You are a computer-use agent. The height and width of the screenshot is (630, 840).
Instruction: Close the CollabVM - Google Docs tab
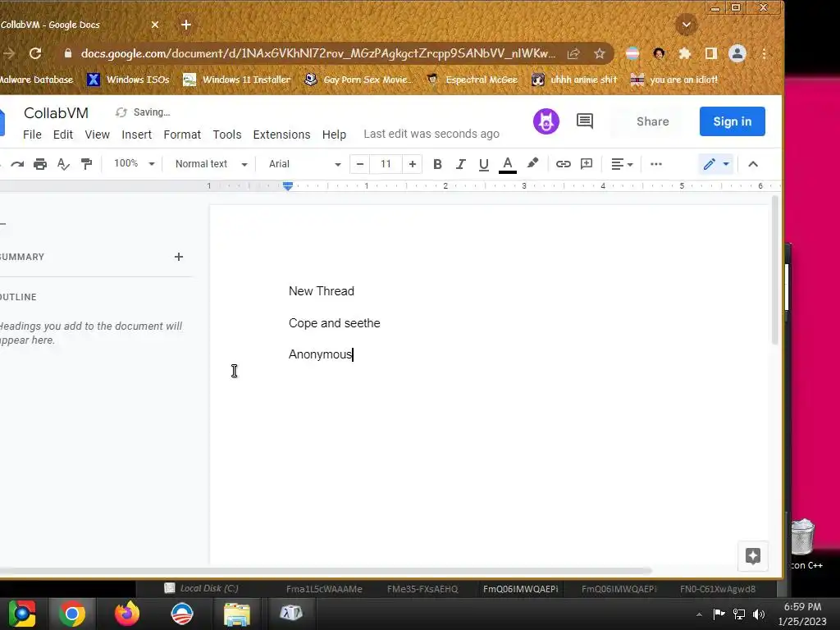click(x=155, y=25)
